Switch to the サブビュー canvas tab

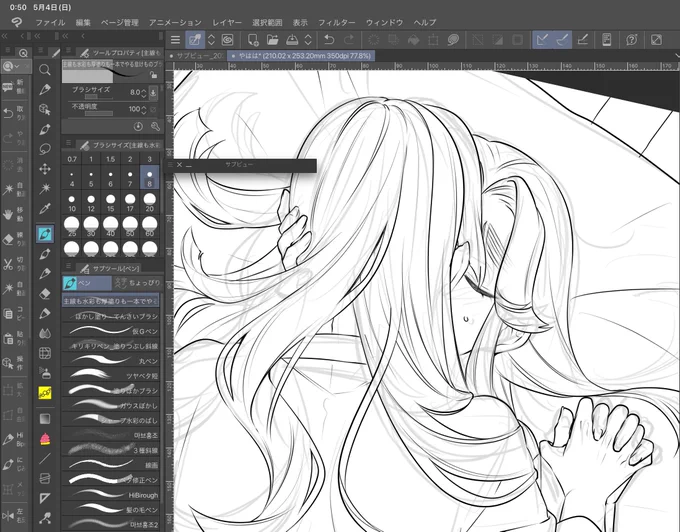coord(196,56)
